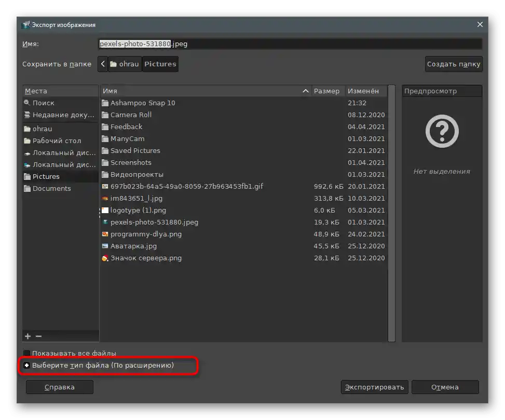
Task: Click the Saved Pictures folder icon
Action: point(105,150)
